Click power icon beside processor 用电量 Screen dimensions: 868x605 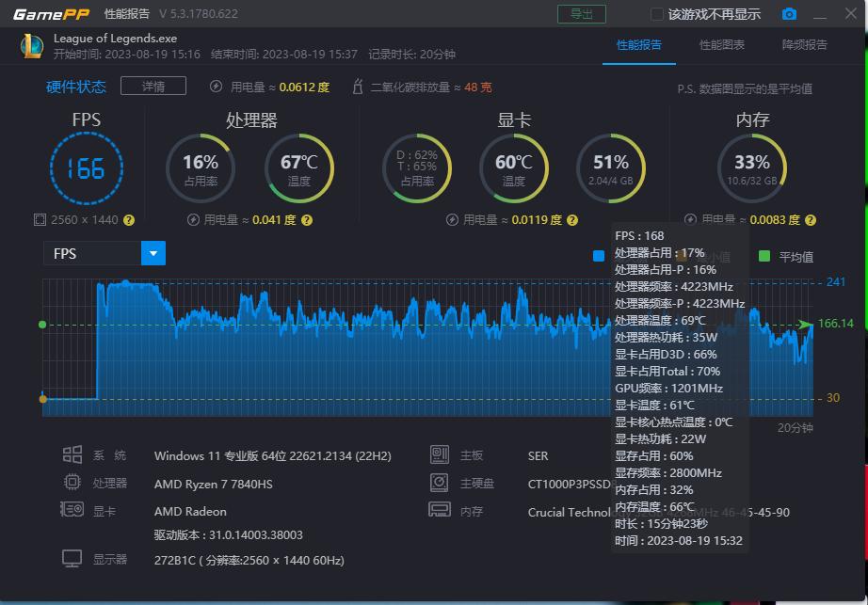pyautogui.click(x=193, y=220)
